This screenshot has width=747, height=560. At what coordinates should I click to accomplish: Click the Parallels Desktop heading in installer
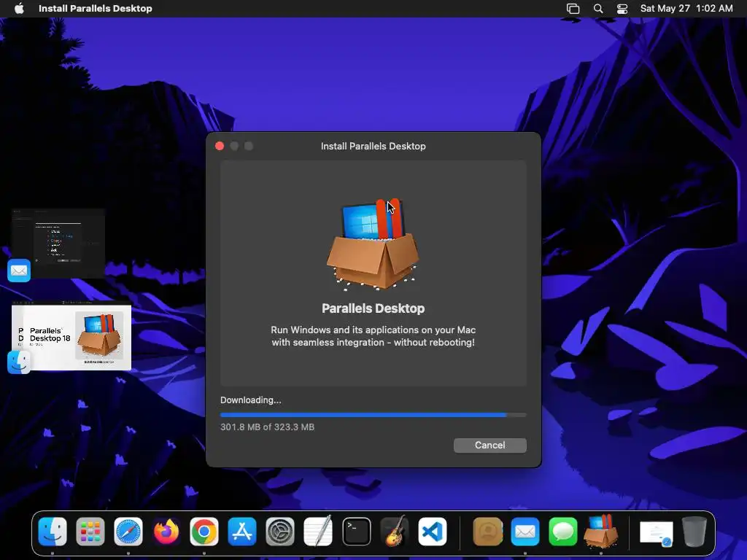pyautogui.click(x=373, y=308)
